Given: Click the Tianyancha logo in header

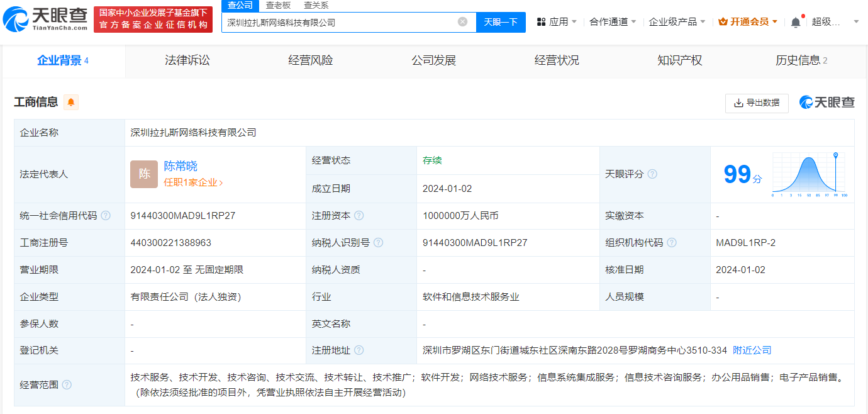Looking at the screenshot, I should 45,20.
